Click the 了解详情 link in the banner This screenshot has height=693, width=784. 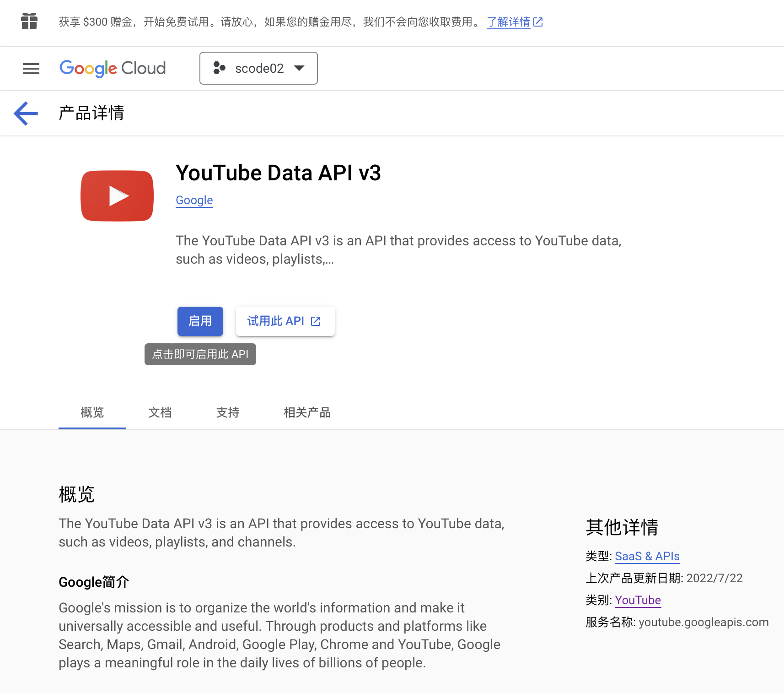coord(508,22)
